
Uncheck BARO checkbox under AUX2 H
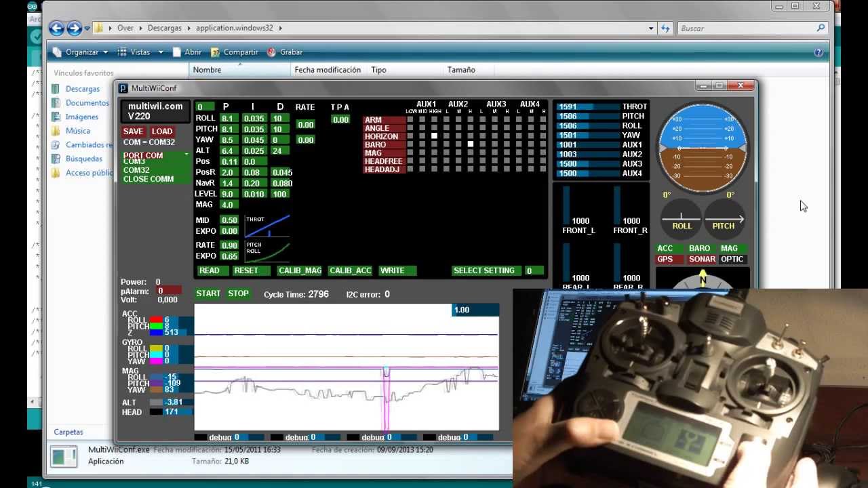pos(470,144)
